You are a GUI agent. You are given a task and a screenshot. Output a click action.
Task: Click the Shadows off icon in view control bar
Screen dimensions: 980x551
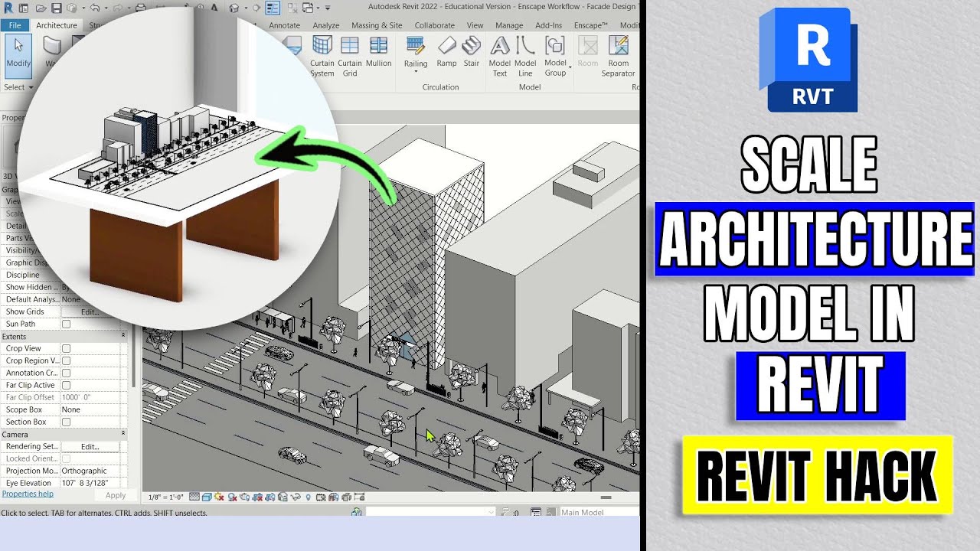click(x=232, y=497)
